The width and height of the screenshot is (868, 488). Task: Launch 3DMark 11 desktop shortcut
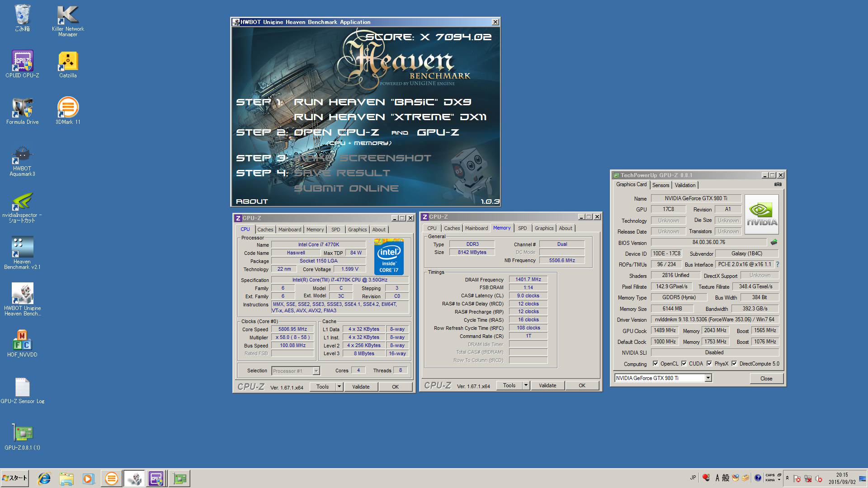[68, 111]
